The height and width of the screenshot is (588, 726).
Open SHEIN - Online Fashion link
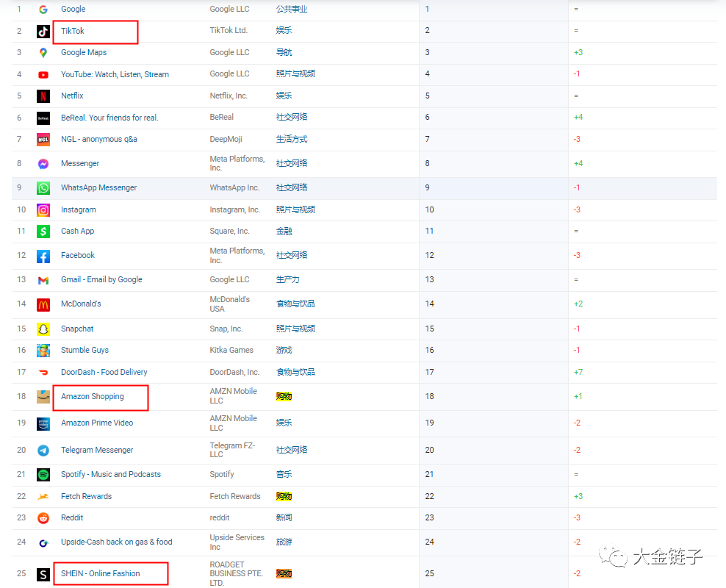(101, 573)
